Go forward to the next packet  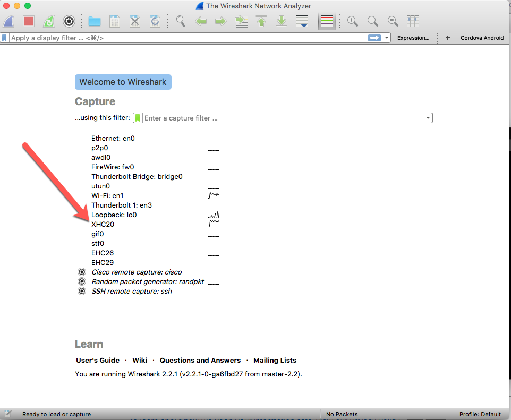[x=220, y=22]
